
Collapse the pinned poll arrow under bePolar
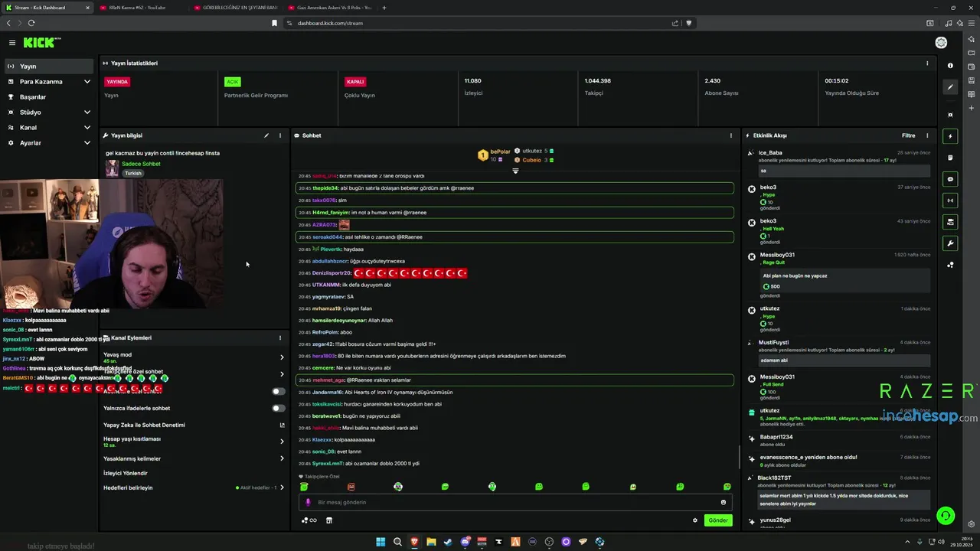[x=515, y=171]
